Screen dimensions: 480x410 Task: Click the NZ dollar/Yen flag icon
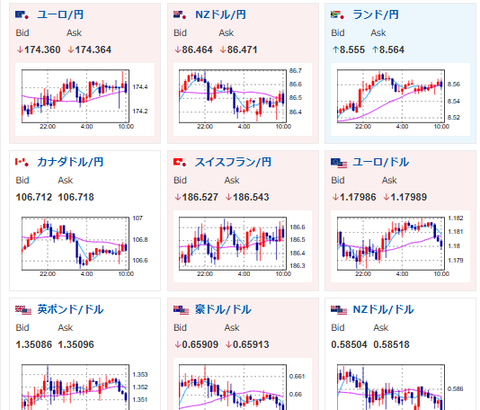pos(181,15)
